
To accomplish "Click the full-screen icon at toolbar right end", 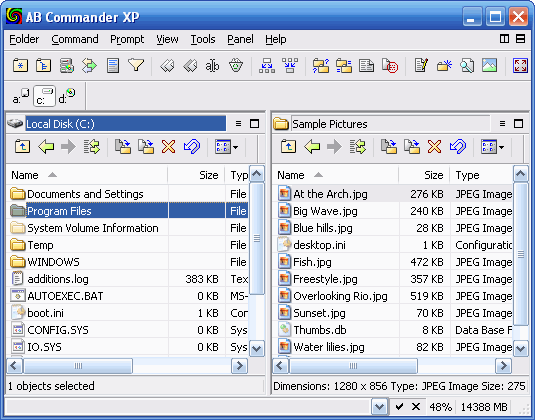I will [520, 65].
